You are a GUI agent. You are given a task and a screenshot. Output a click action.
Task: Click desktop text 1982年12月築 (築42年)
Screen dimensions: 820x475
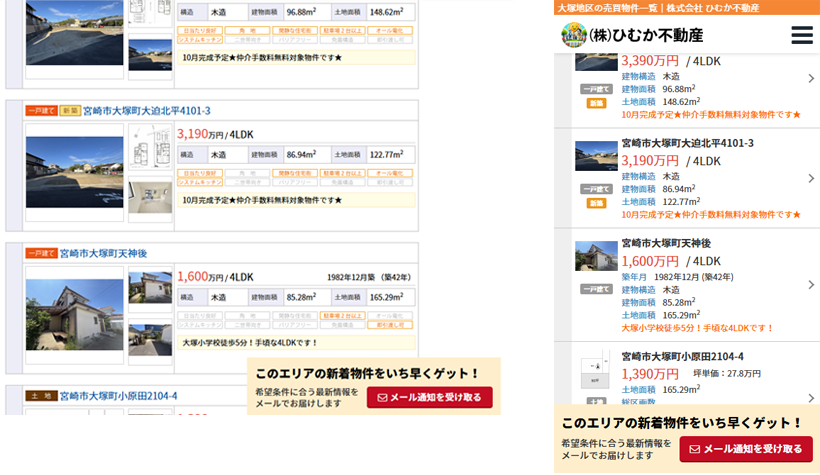(369, 277)
